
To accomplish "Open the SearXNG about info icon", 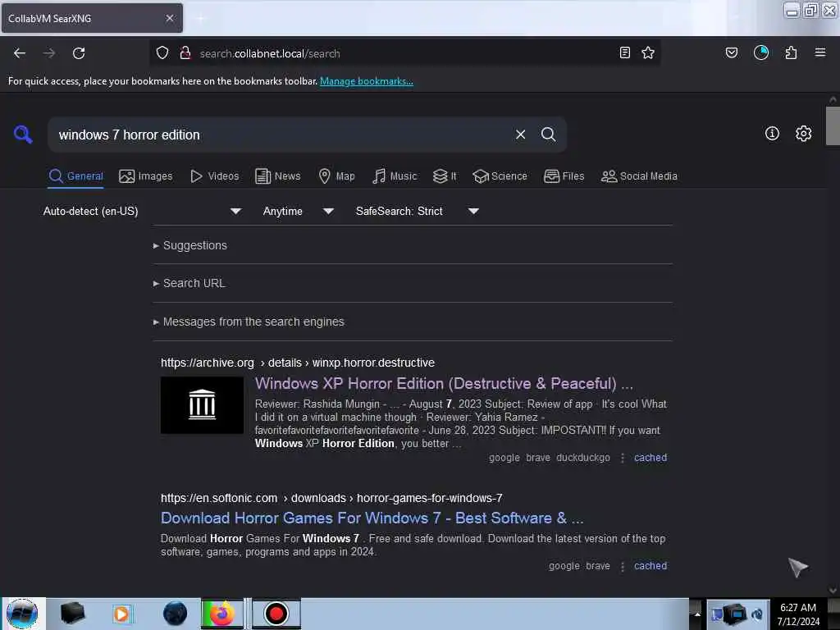I will 772,134.
